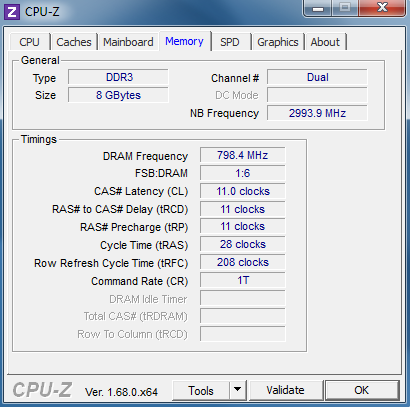Expand the Tools dropdown arrow
This screenshot has height=407, width=410.
(238, 390)
